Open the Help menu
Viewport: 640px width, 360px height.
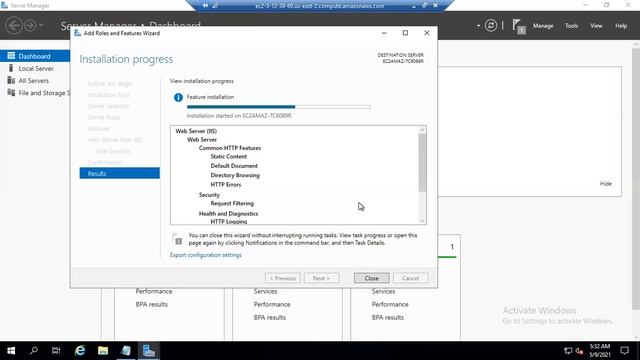tap(621, 26)
